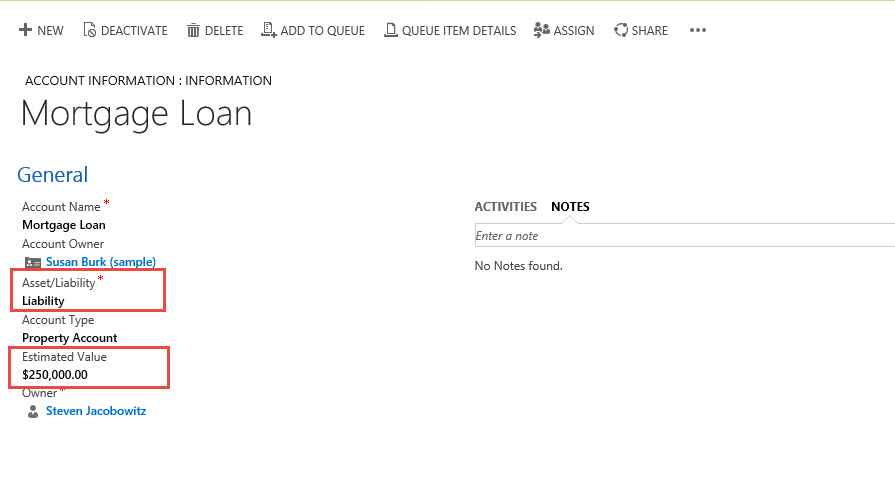Open the Asset/Liability field showing Liability
The image size is (895, 489).
43,300
